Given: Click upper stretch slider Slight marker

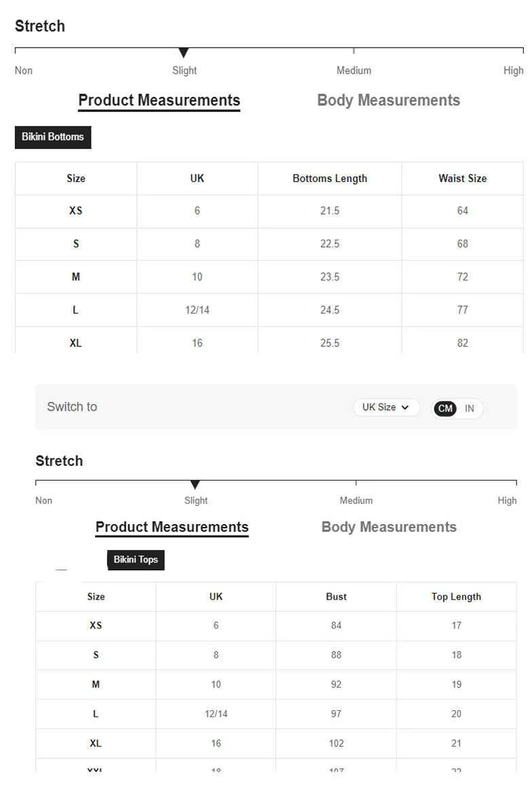Looking at the screenshot, I should point(184,52).
